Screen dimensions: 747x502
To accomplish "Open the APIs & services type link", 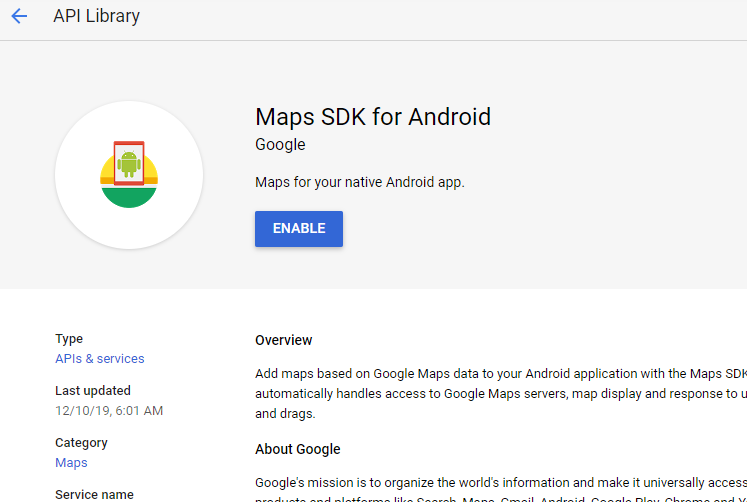I will (x=100, y=359).
